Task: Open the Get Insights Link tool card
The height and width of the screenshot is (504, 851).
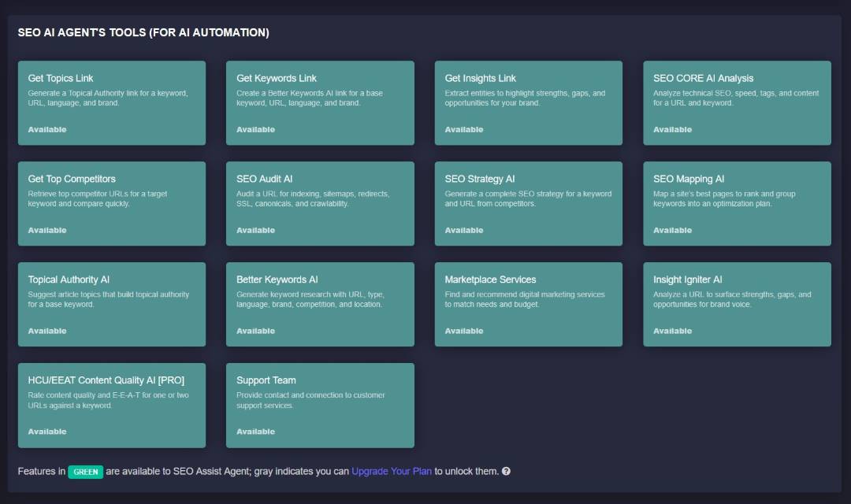Action: click(529, 102)
